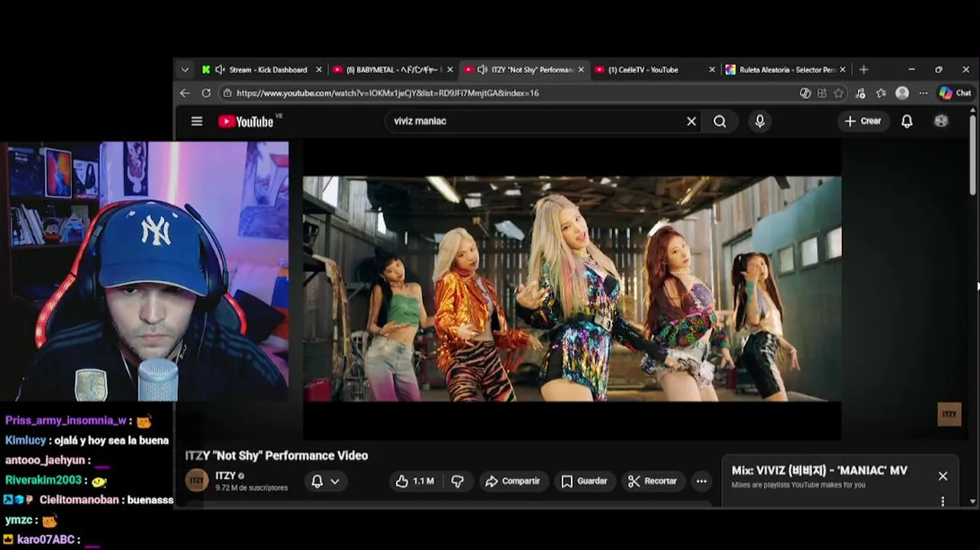Click chat user Cielitomanoban
Screen dimensions: 980x550
(79, 500)
